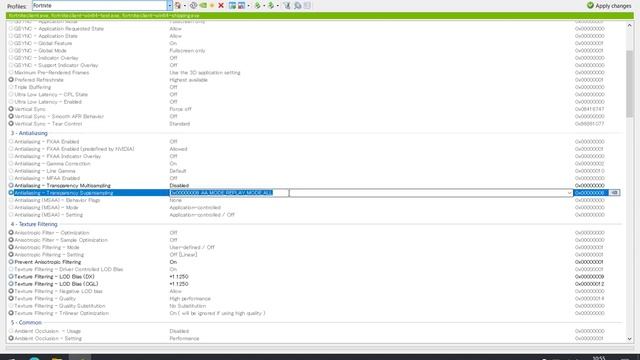The image size is (640, 360).
Task: Click the 'Force off' value of Vertical Sync
Action: 180,109
